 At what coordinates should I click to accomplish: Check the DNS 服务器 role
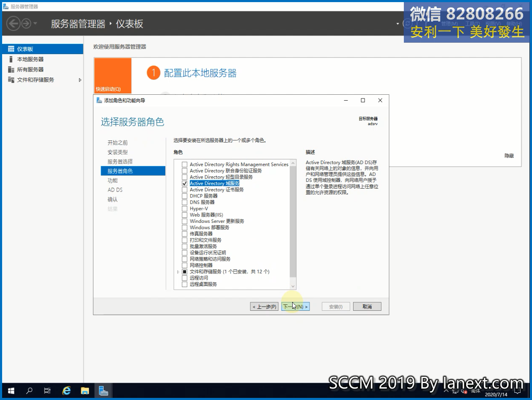click(184, 202)
